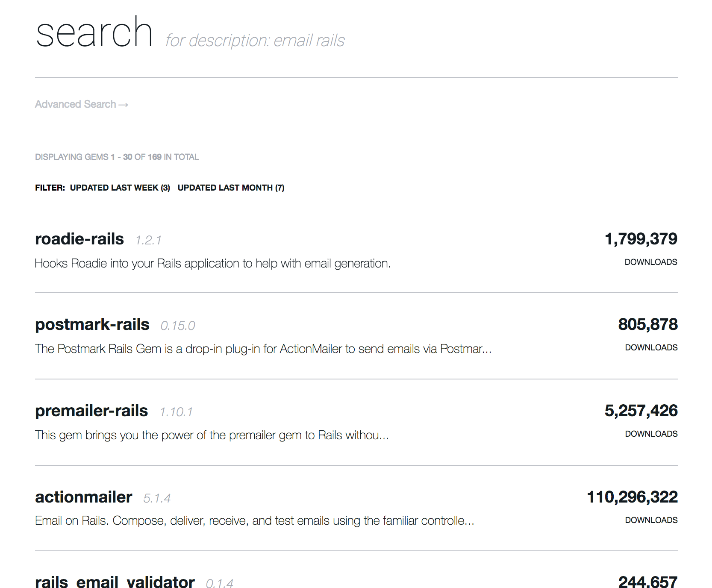Filter gems by Updated Last Month
The image size is (712, 588).
pos(231,188)
